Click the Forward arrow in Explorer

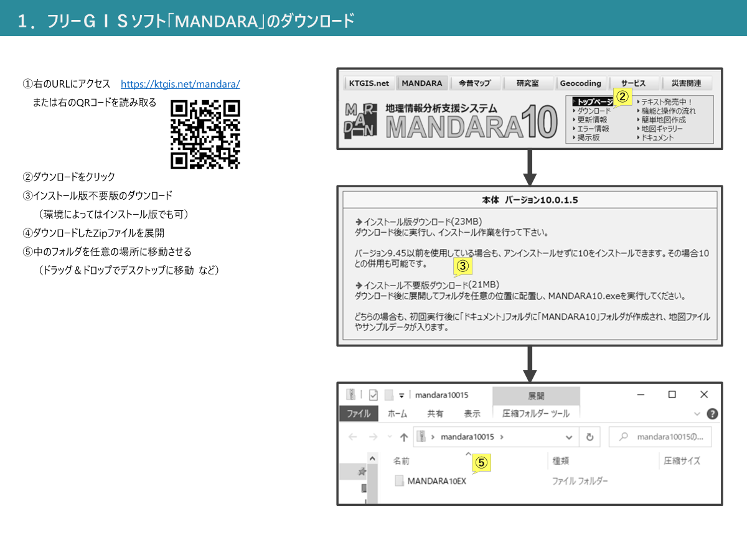click(373, 437)
